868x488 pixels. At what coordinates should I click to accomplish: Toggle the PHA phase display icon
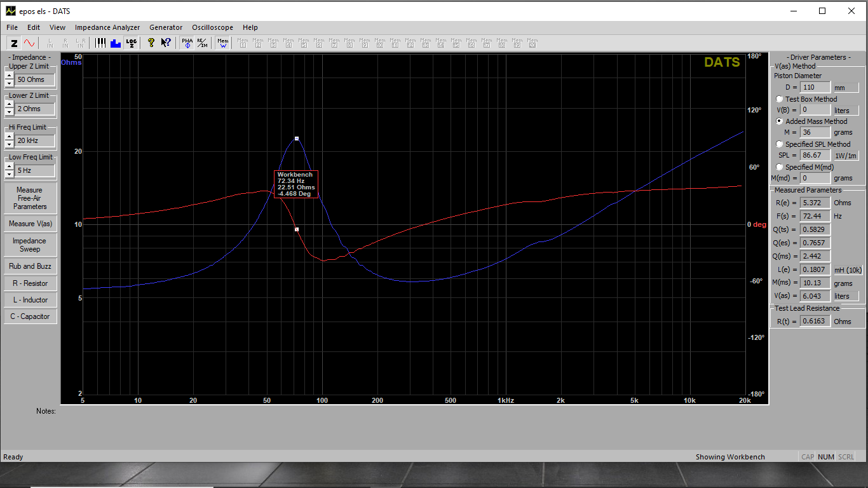[x=187, y=43]
